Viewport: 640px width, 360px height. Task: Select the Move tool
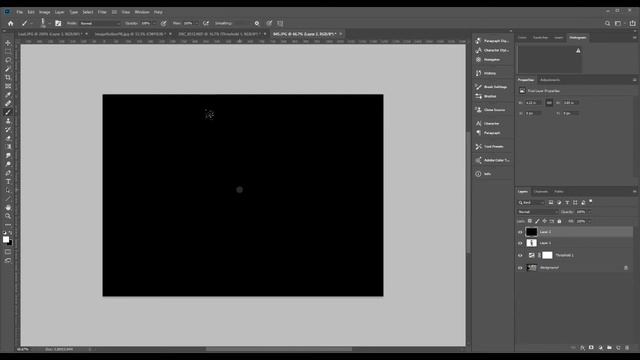[x=8, y=43]
